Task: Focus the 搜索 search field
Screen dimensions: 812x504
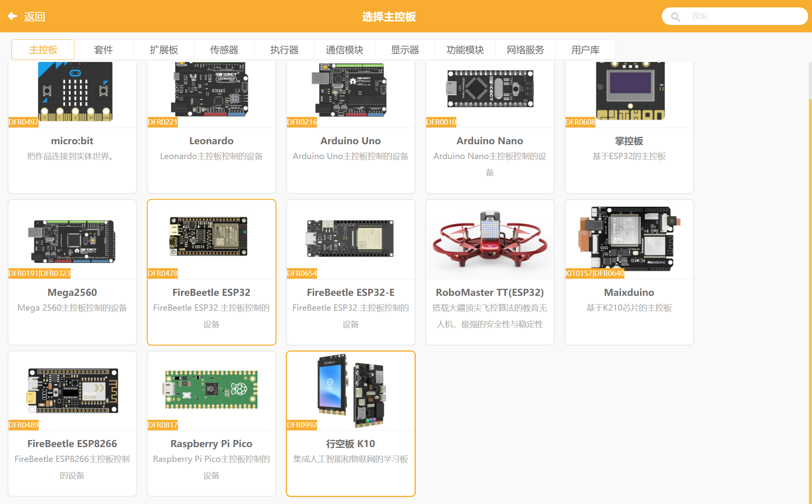Action: coord(741,16)
